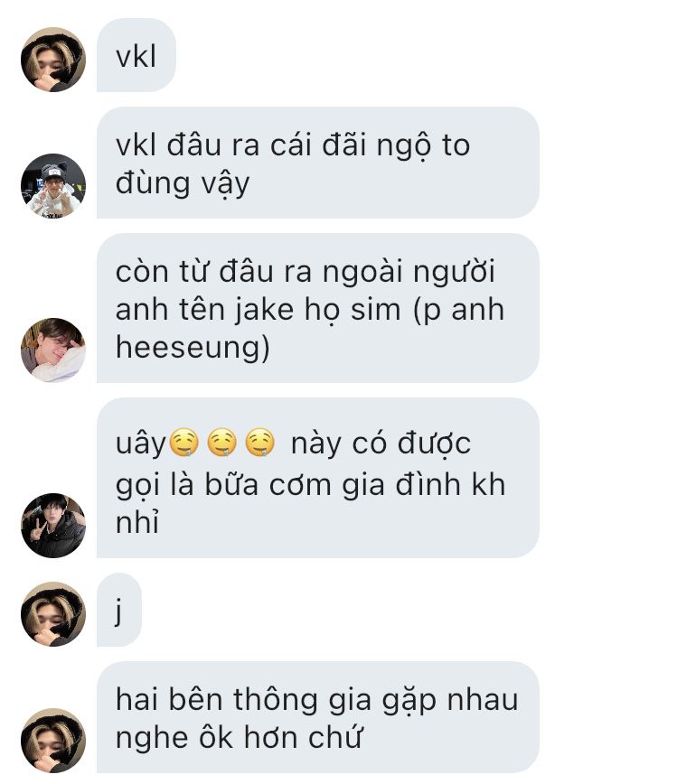
Task: Click the word "nhỉ" in the emoji message
Action: pyautogui.click(x=137, y=523)
